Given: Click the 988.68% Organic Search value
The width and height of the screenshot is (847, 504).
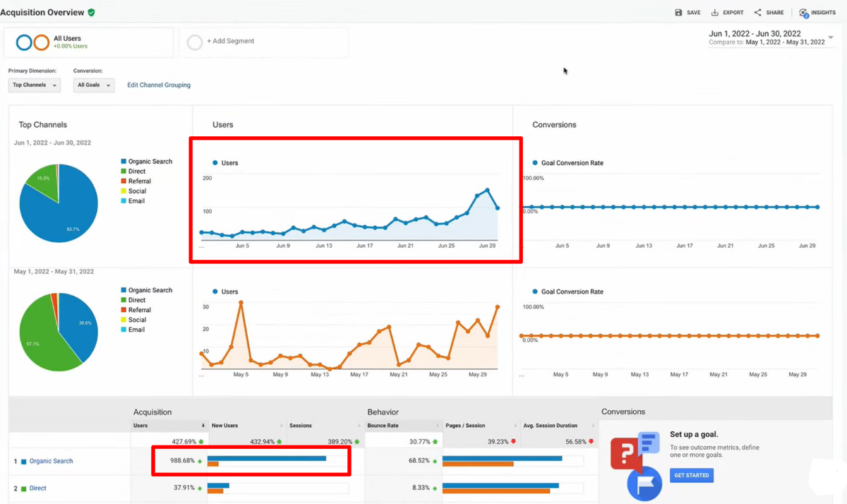Looking at the screenshot, I should [184, 461].
